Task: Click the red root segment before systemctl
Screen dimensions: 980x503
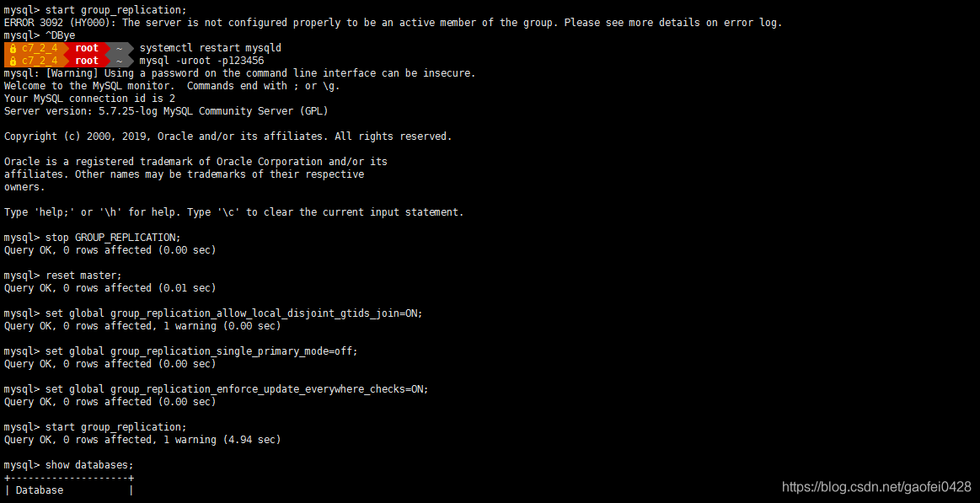Action: point(87,48)
